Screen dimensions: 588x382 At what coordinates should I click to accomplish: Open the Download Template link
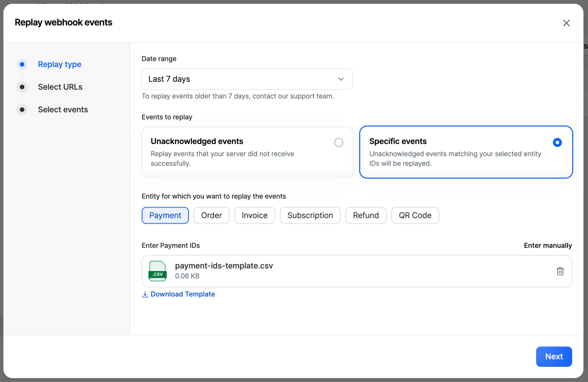[183, 294]
